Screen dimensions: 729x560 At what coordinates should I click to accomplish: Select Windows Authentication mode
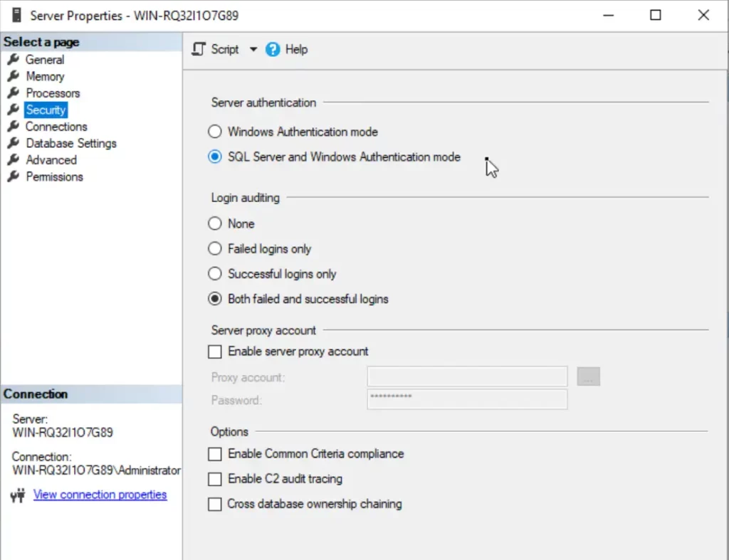click(x=293, y=132)
